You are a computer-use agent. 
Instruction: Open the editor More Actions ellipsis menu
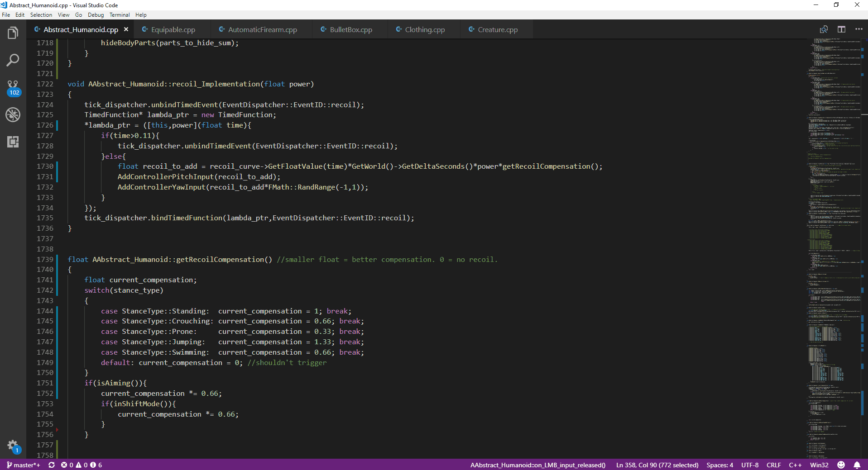pos(858,29)
